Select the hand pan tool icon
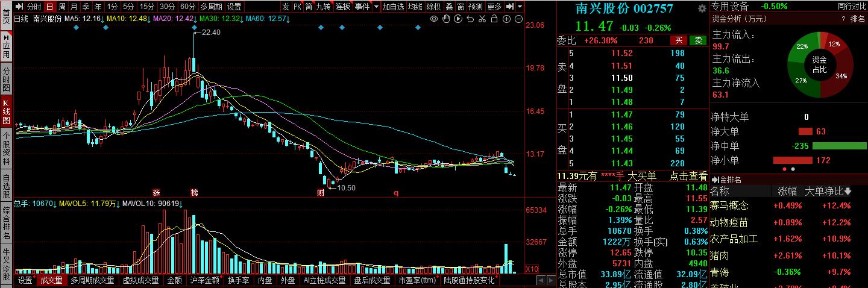The image size is (868, 288). coord(446,19)
